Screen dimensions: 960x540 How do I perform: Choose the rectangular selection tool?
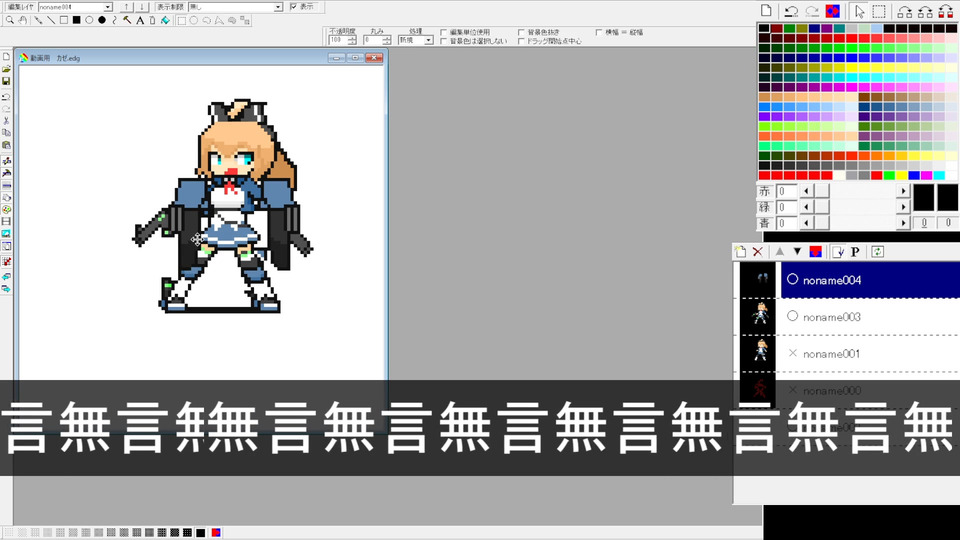[x=182, y=20]
